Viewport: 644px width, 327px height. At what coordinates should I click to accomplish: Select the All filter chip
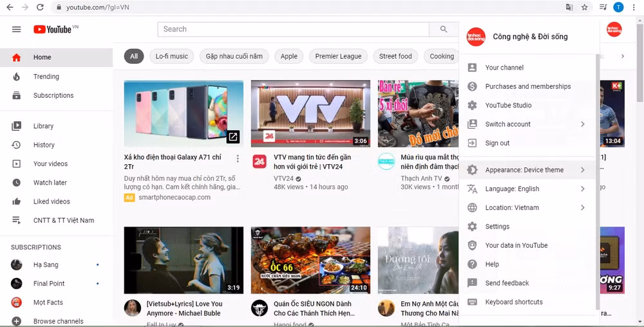(x=134, y=56)
